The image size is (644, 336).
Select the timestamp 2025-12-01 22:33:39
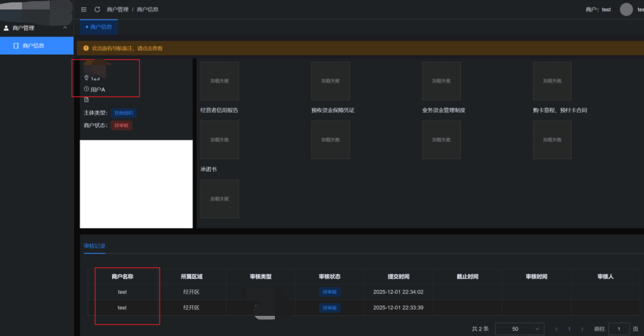(x=398, y=308)
